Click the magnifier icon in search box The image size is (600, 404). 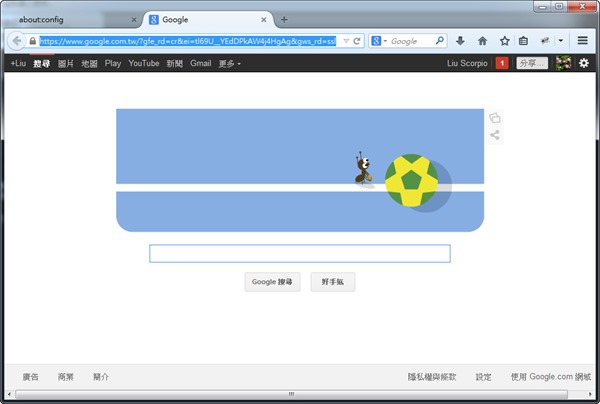[440, 41]
